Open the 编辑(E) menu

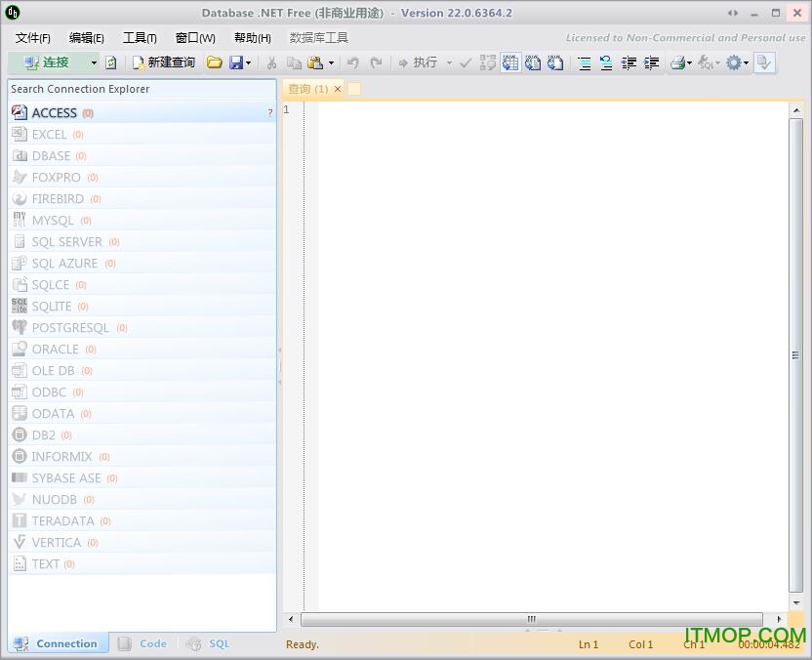point(87,38)
